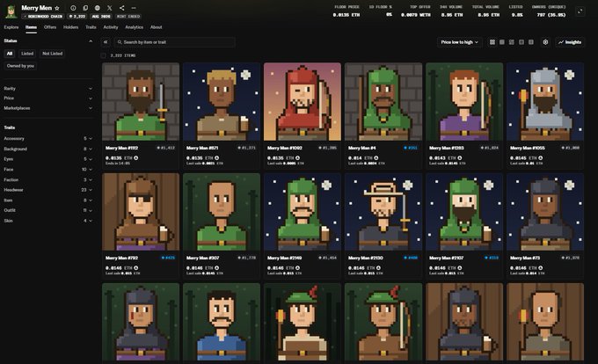Check the select-all box next to 2,222 items
The width and height of the screenshot is (598, 364).
104,55
